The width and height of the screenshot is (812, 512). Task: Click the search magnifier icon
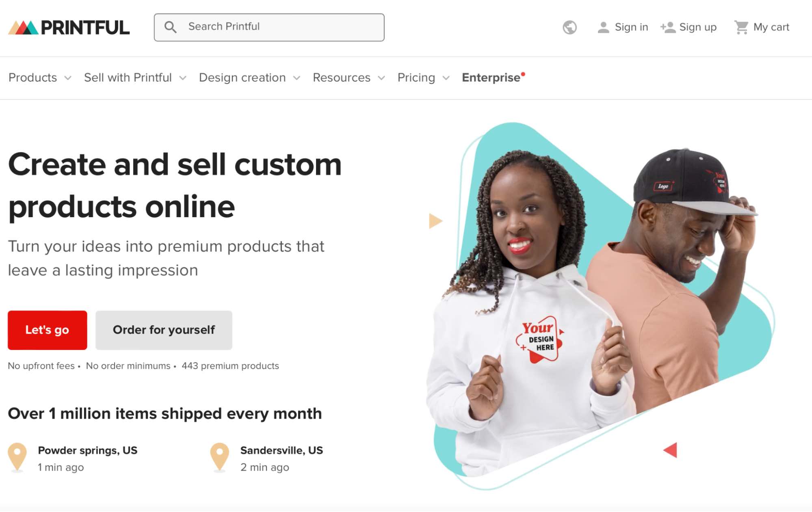pyautogui.click(x=171, y=27)
